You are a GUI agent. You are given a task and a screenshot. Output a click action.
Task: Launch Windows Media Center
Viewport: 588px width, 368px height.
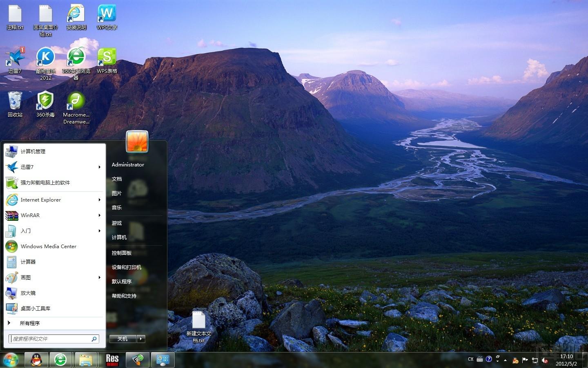(54, 246)
